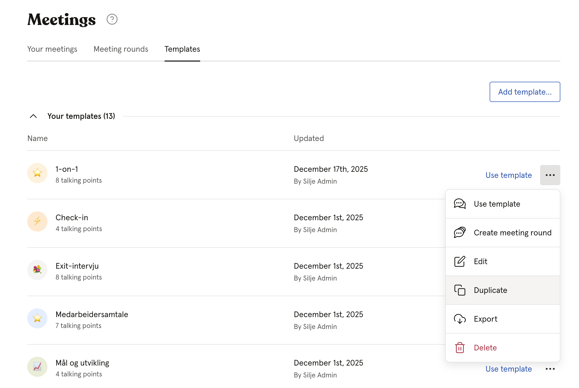Select Edit from the context menu
The height and width of the screenshot is (388, 579).
(503, 261)
